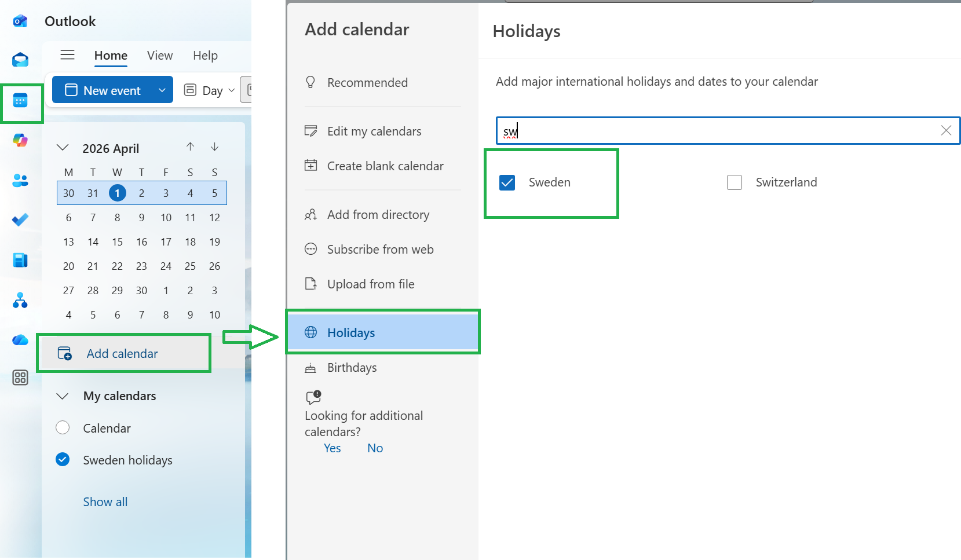961x560 pixels.
Task: Switch to the View tab
Action: (x=160, y=56)
